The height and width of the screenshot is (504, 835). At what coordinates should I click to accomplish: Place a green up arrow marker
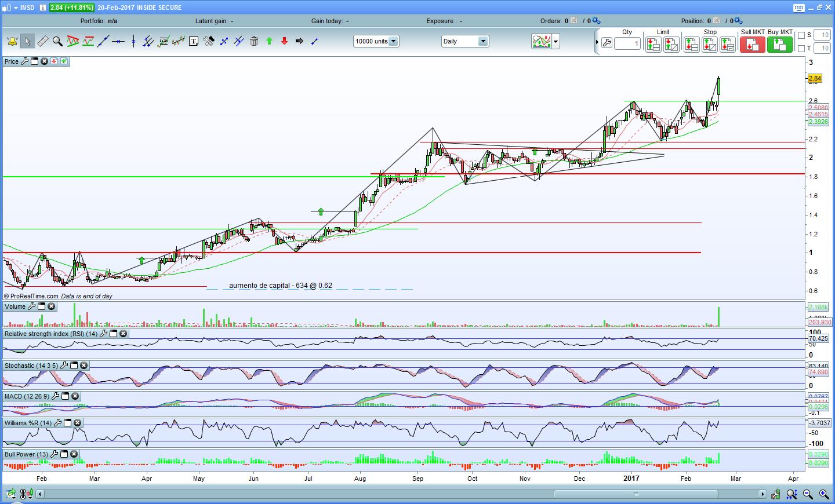pos(269,41)
